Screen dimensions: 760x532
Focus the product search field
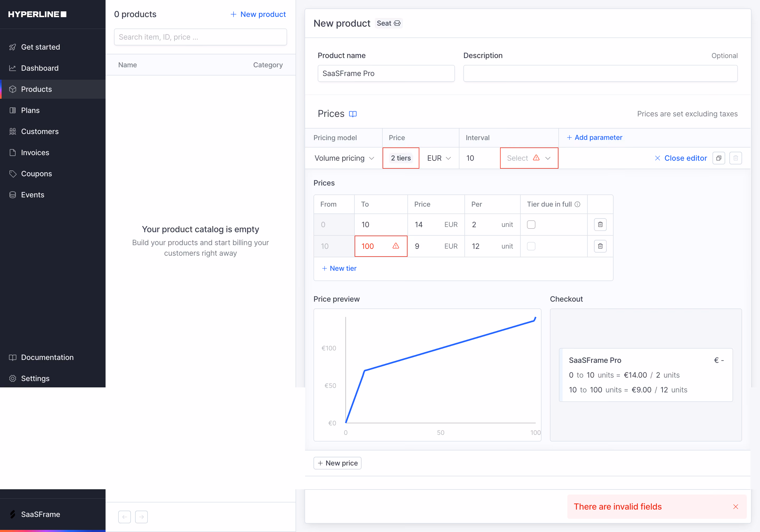coord(200,37)
